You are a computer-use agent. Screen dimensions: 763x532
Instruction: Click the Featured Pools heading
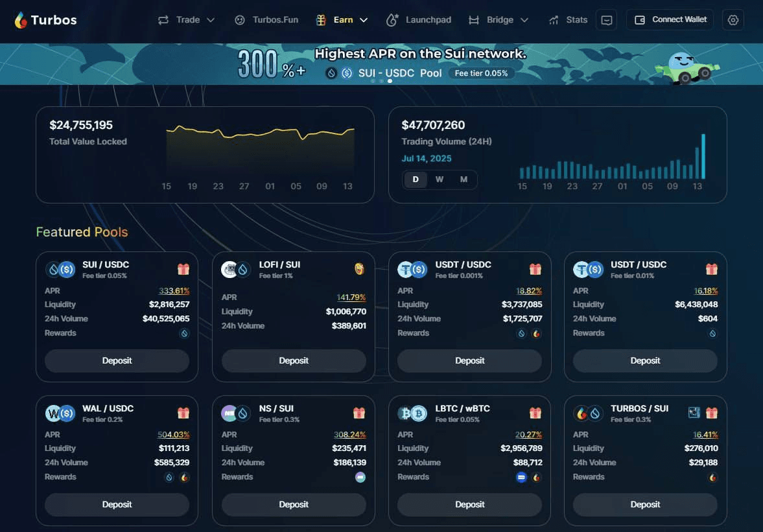82,232
